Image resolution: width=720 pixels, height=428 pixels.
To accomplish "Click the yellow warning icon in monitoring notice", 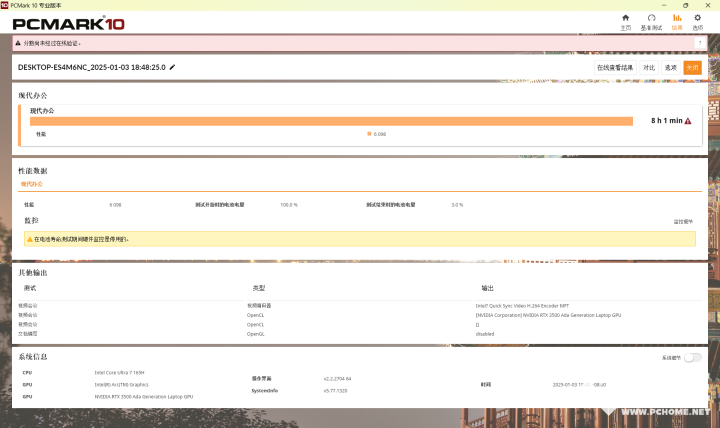I will [x=30, y=239].
